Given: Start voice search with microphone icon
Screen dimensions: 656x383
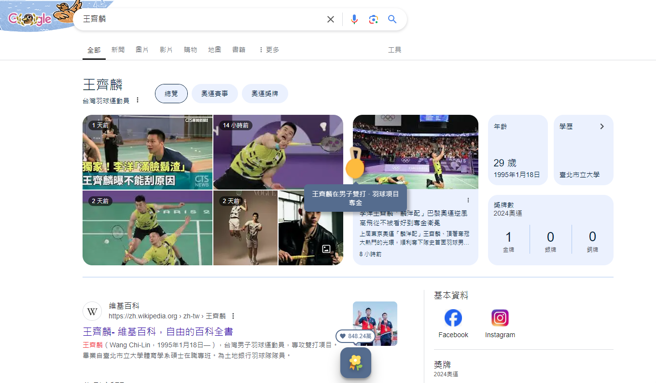Looking at the screenshot, I should coord(354,19).
